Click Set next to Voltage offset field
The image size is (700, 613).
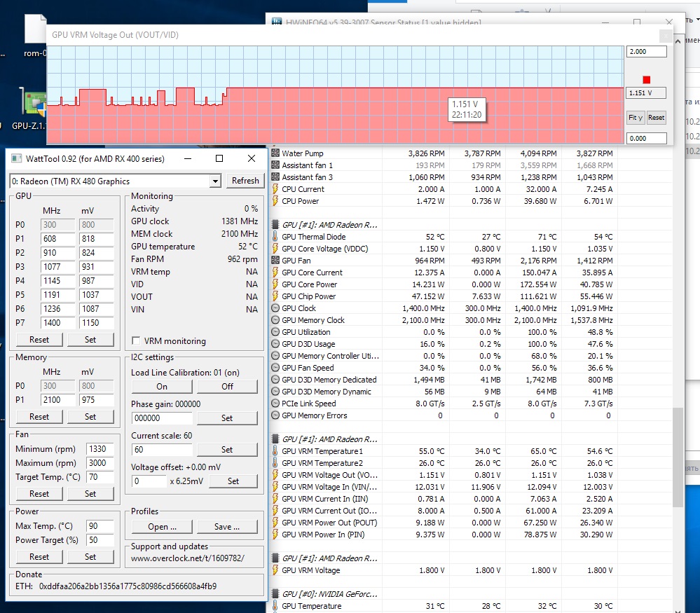(x=233, y=481)
